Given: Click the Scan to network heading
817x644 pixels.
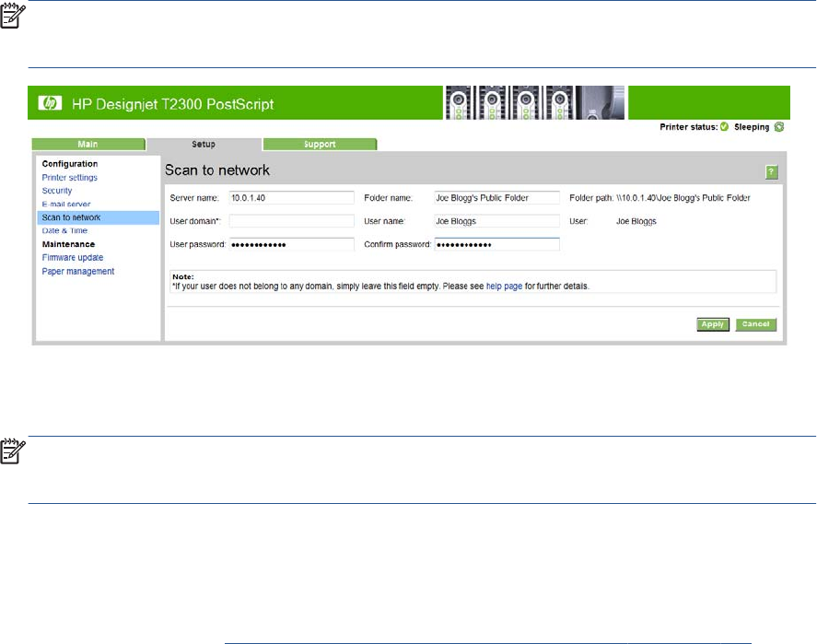Looking at the screenshot, I should pos(217,170).
